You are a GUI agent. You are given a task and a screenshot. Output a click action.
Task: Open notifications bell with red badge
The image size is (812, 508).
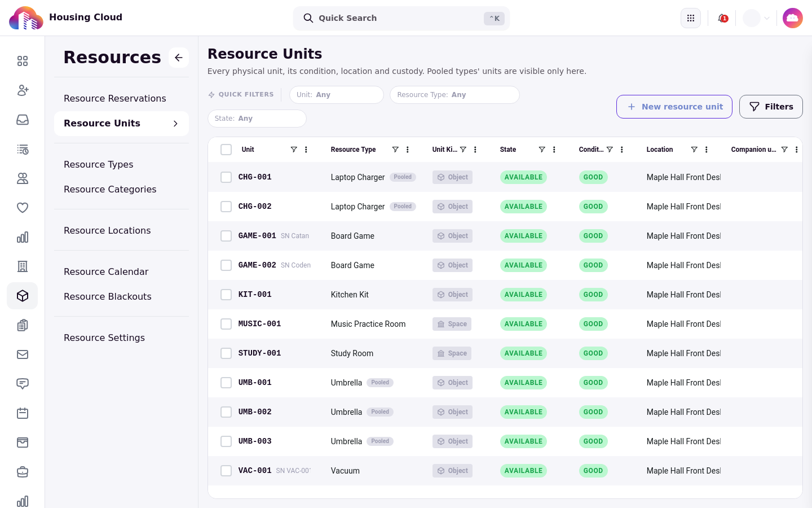(x=722, y=18)
